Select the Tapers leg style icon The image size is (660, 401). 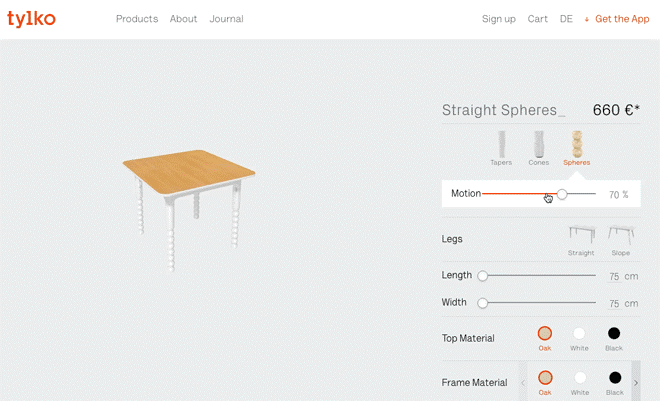pos(501,143)
